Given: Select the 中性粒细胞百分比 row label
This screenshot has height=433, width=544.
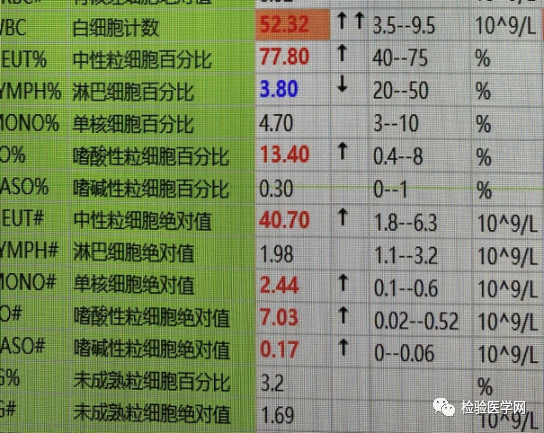Looking at the screenshot, I should click(142, 60).
